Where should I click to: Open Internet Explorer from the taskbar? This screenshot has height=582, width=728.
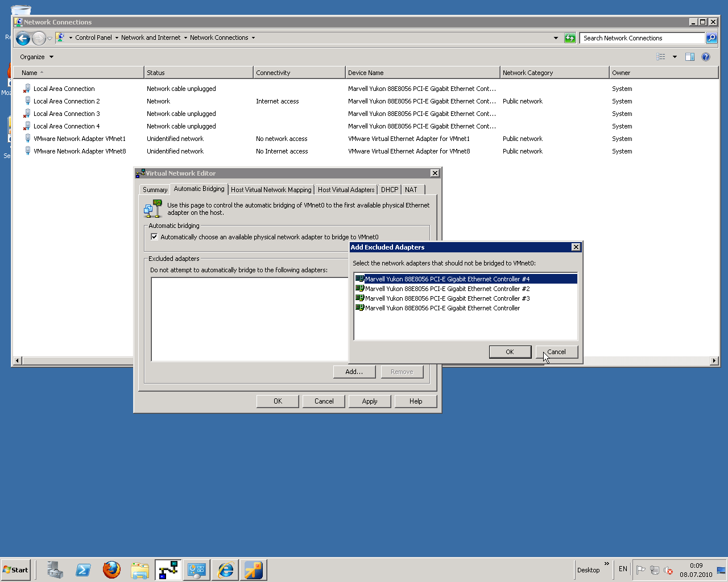[225, 569]
